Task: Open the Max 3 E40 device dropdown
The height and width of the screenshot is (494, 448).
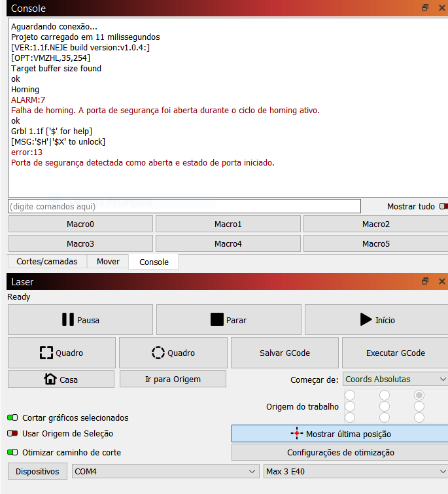Action: 355,471
